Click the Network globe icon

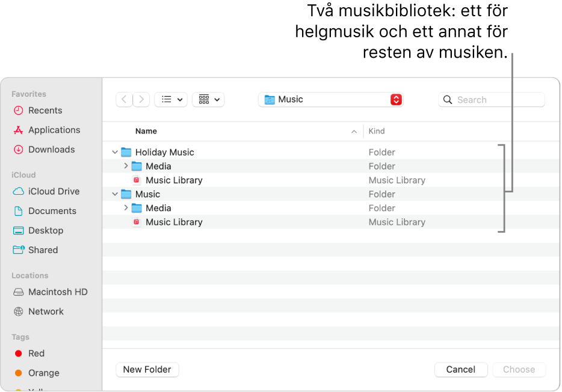coord(19,311)
